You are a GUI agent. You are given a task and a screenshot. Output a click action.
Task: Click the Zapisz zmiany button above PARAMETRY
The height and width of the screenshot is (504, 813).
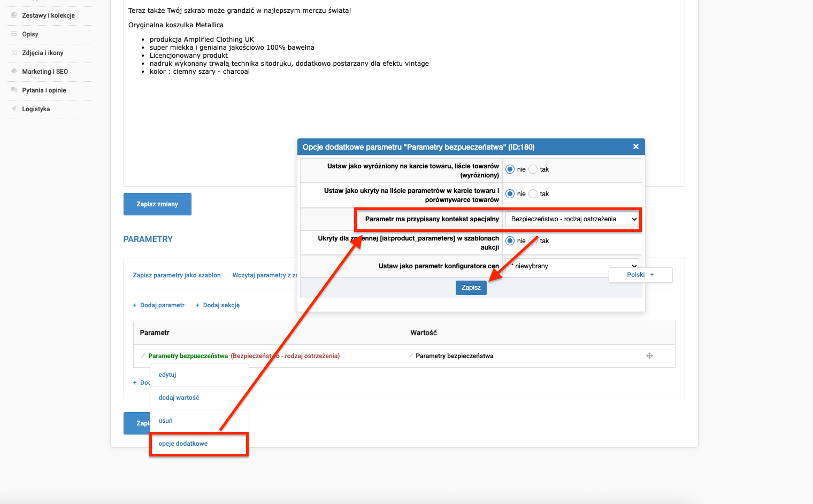(x=157, y=204)
